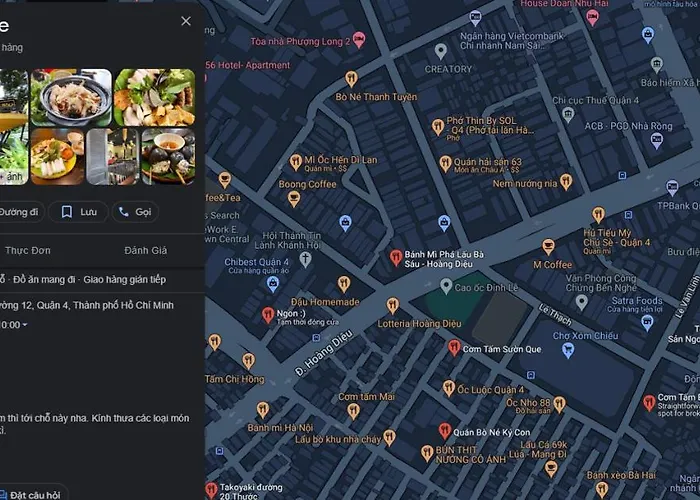Image resolution: width=700 pixels, height=500 pixels.
Task: Open the Đậu Homemade restaurant pin
Action: [343, 284]
